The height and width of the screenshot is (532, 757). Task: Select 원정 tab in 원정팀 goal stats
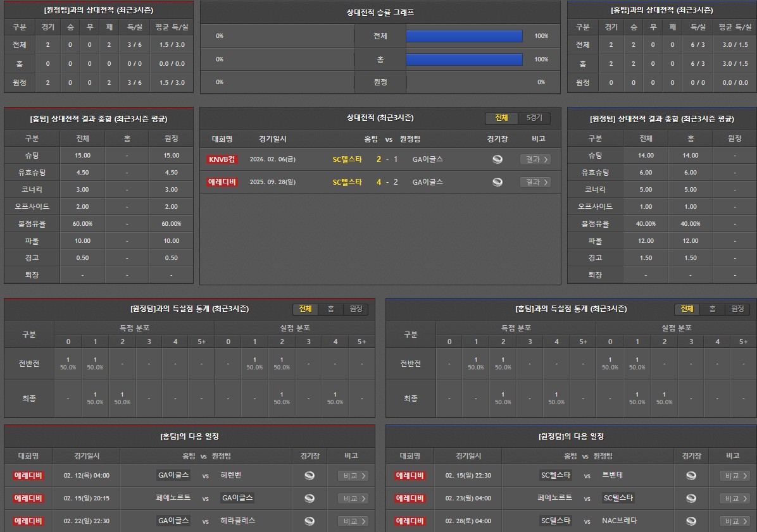pyautogui.click(x=356, y=309)
